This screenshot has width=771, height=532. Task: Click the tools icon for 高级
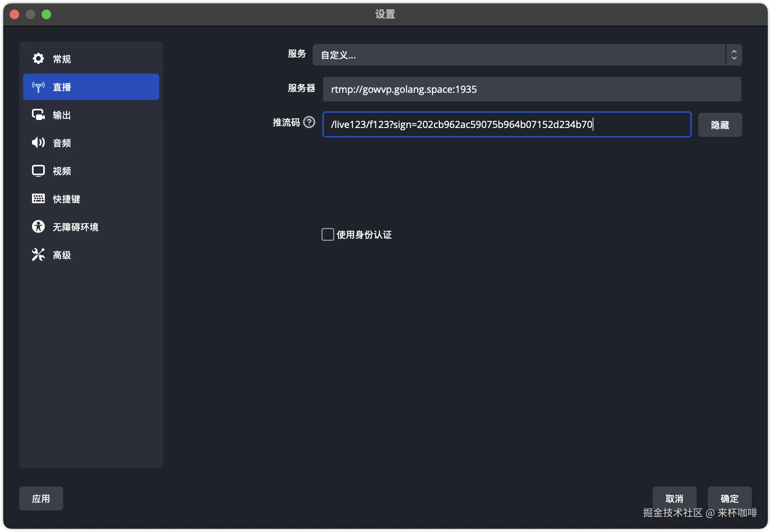38,255
